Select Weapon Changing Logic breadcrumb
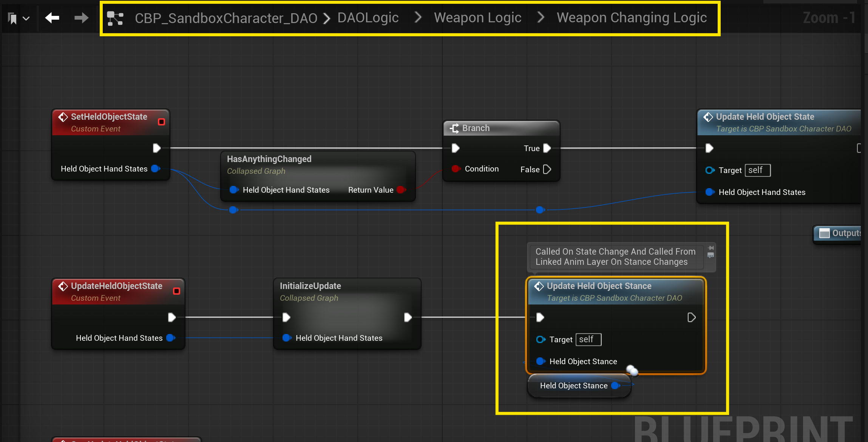Image resolution: width=868 pixels, height=442 pixels. [632, 18]
